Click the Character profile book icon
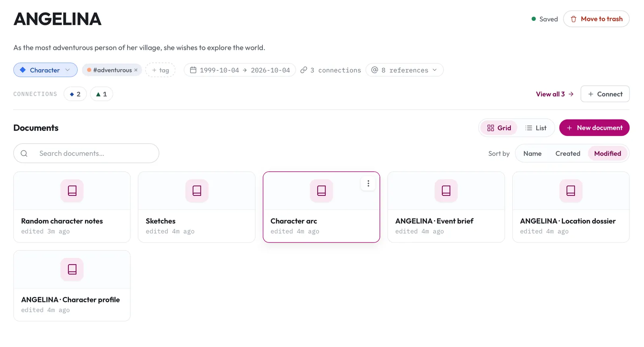This screenshot has width=644, height=347. [x=72, y=269]
